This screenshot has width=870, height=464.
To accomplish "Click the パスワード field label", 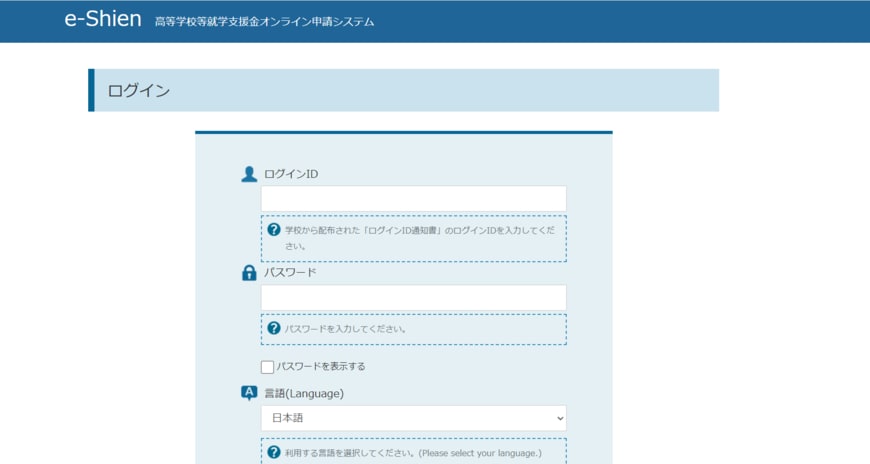I will (x=290, y=273).
